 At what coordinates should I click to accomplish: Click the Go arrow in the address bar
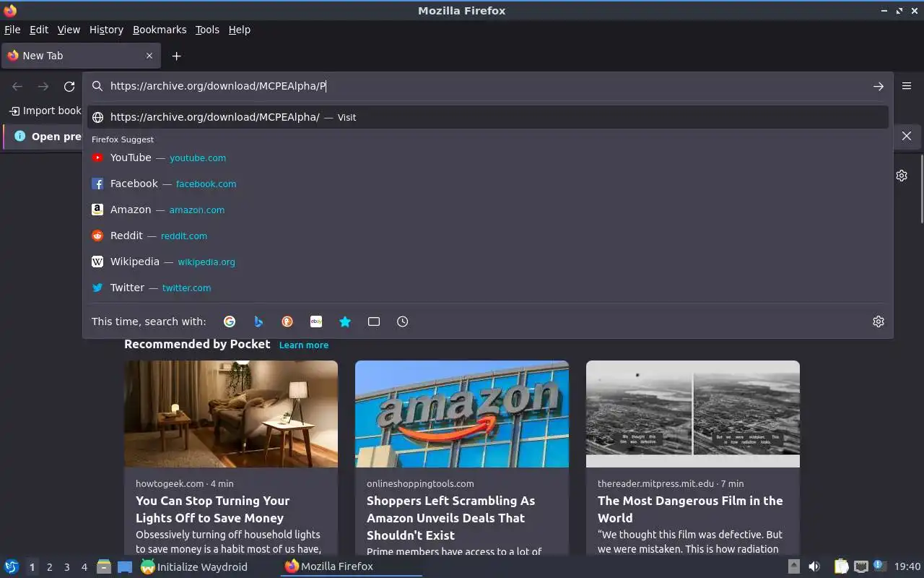879,86
